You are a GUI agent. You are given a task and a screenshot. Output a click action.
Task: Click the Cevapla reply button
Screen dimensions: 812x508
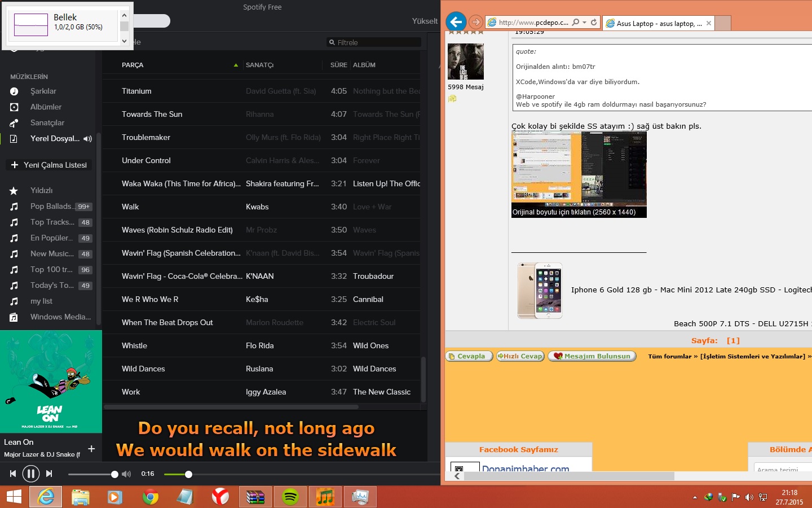(469, 356)
